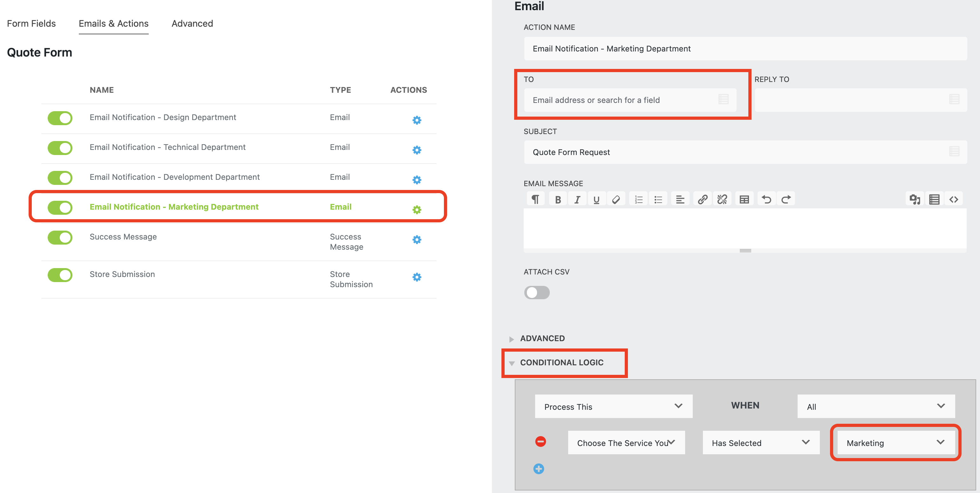This screenshot has width=980, height=493.
Task: Open the add media icon
Action: click(x=915, y=199)
